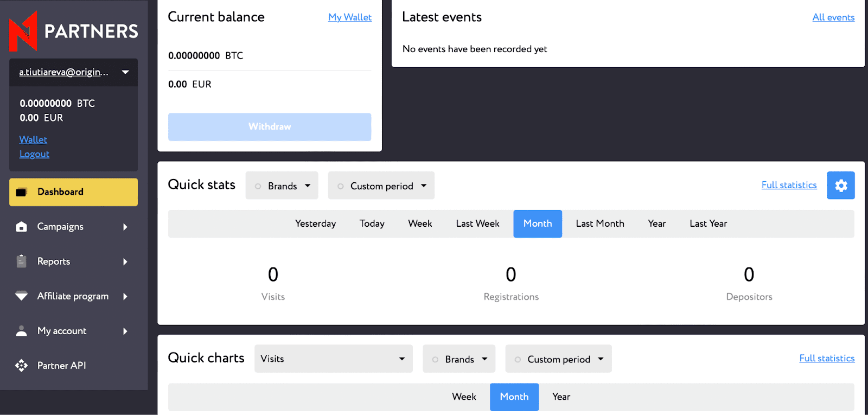Click the N Partners logo
868x415 pixels.
coord(73,31)
